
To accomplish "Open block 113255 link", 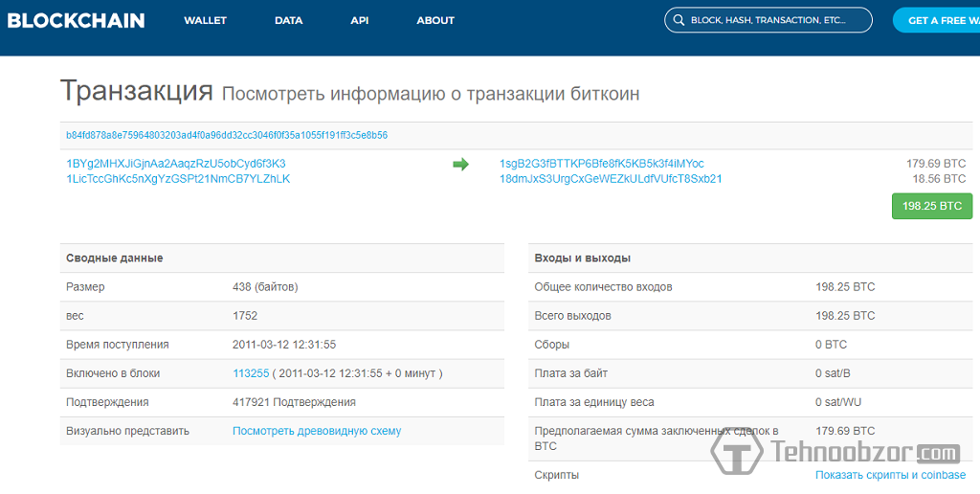I will pos(251,373).
